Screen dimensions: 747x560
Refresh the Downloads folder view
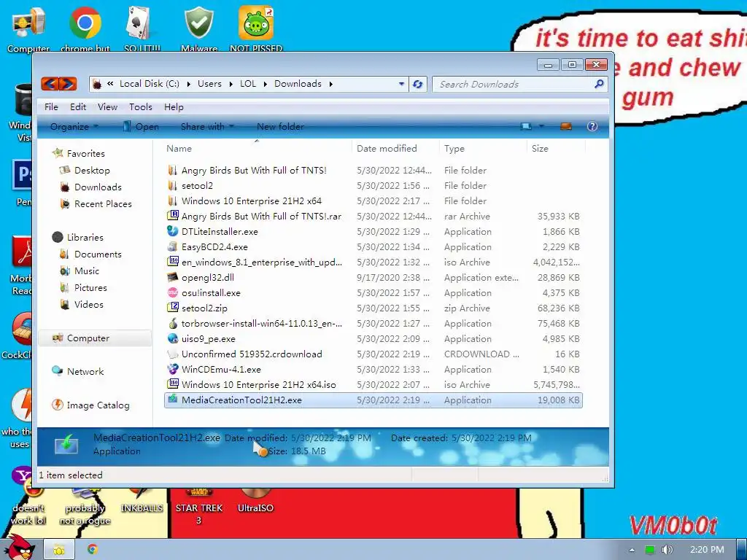pos(418,85)
